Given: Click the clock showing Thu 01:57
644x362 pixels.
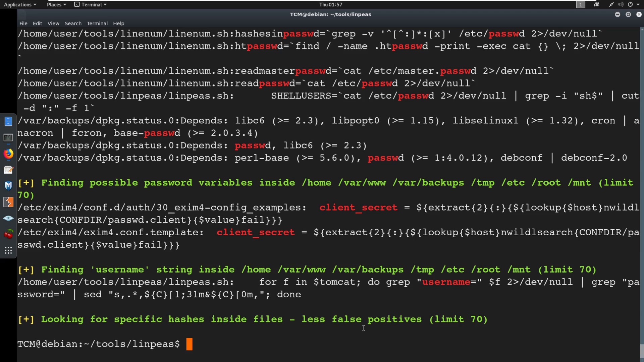Looking at the screenshot, I should pos(331,4).
